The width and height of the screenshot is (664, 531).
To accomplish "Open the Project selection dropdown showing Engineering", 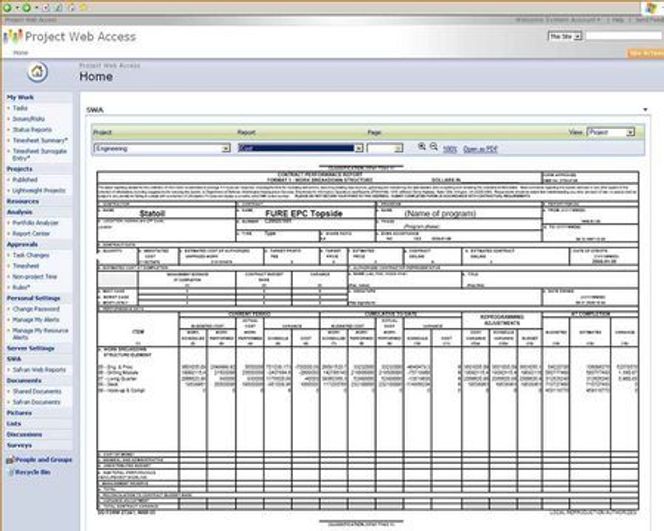I will pyautogui.click(x=162, y=148).
